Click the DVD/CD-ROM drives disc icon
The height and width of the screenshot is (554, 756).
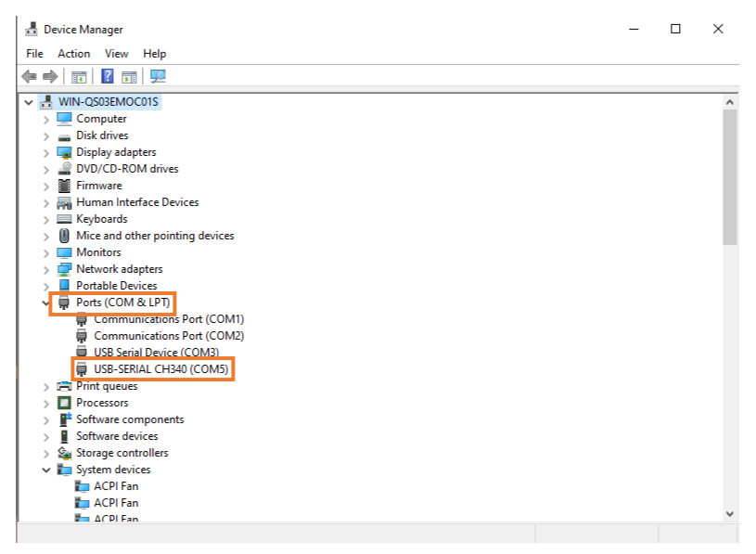(x=64, y=169)
